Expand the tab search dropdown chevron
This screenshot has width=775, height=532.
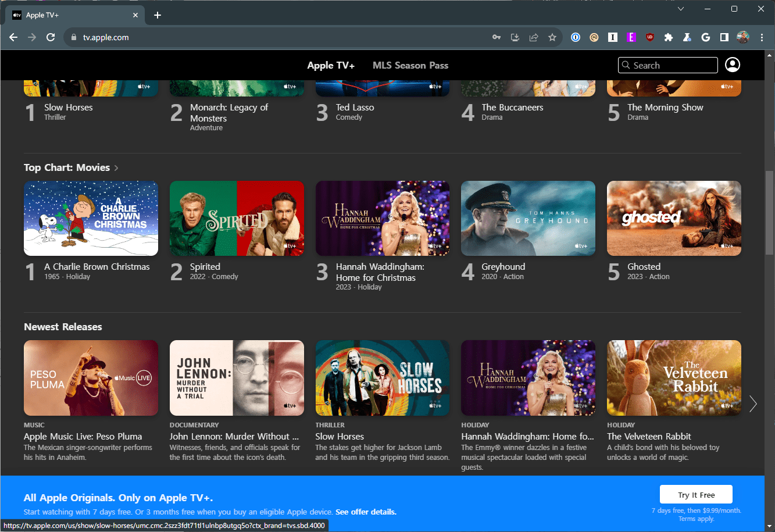point(681,9)
